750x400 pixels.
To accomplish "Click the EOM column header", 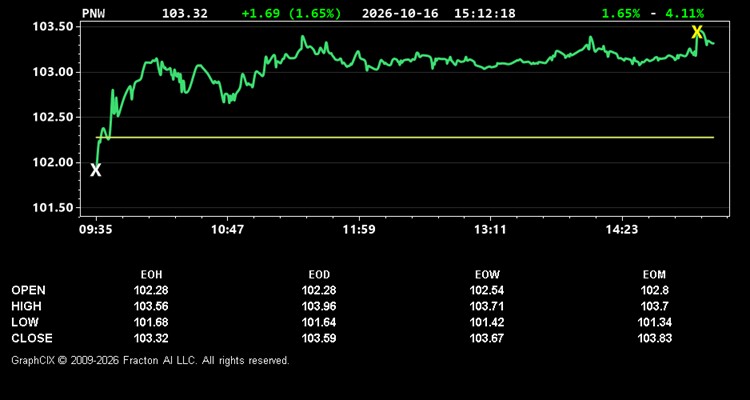I will tap(654, 275).
